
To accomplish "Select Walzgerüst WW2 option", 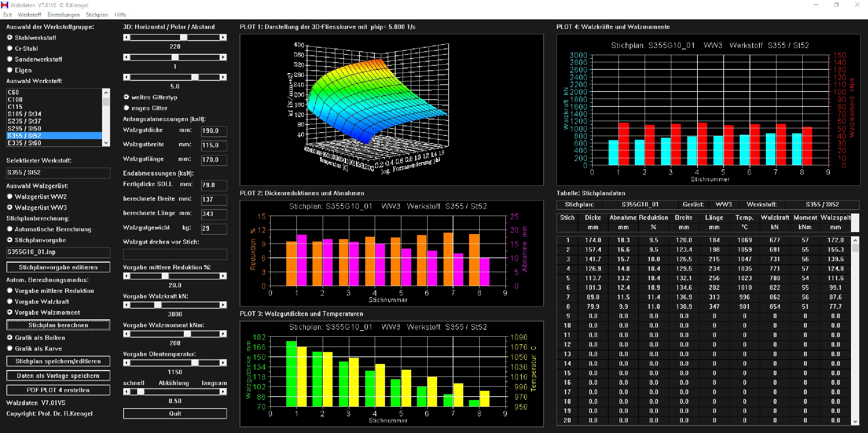I will pos(10,197).
